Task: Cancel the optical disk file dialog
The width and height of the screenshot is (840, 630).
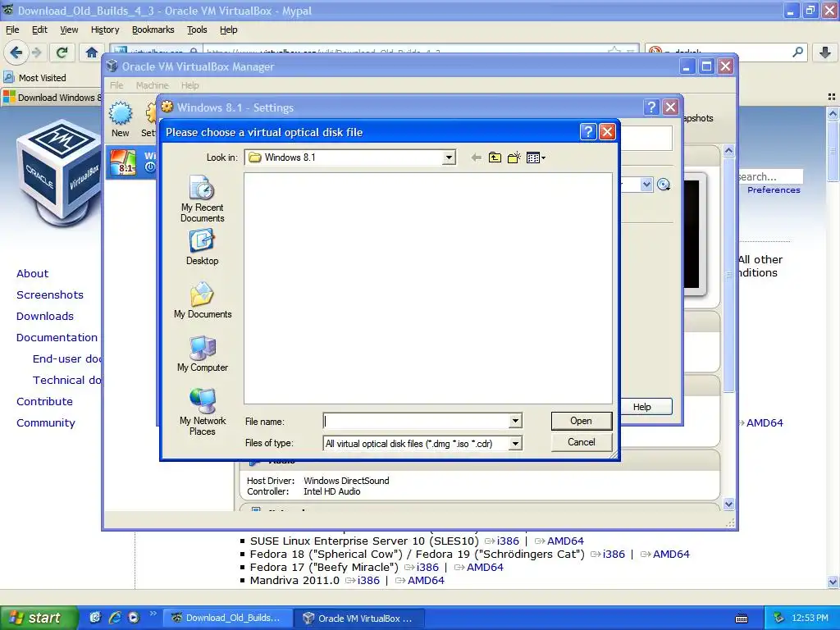Action: pos(582,442)
